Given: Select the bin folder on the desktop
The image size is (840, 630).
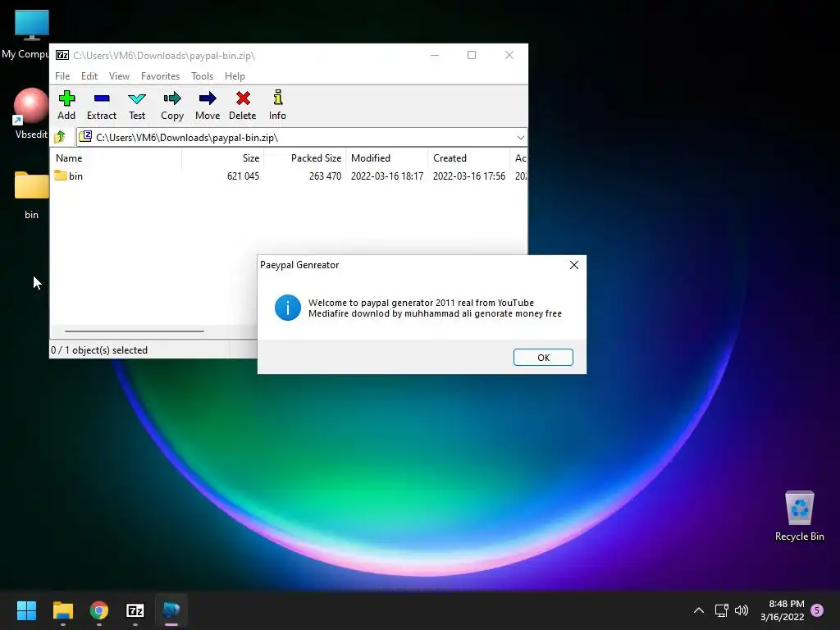Looking at the screenshot, I should coord(31,195).
